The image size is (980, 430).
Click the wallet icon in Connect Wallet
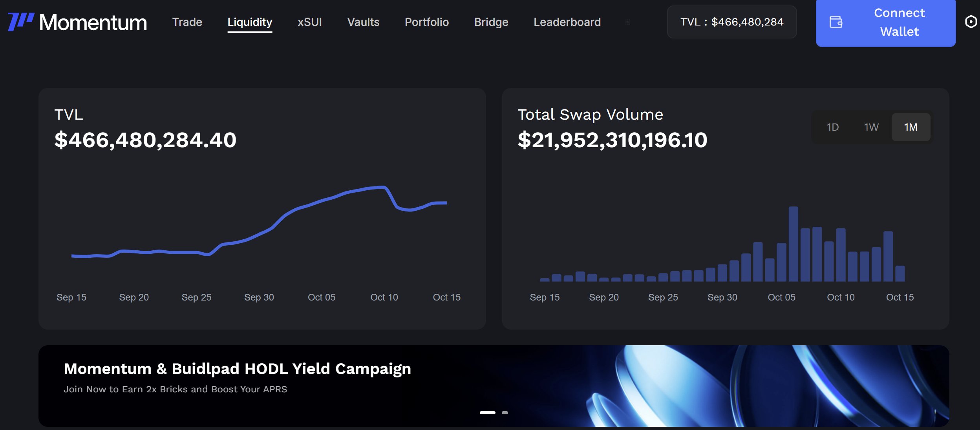point(836,22)
